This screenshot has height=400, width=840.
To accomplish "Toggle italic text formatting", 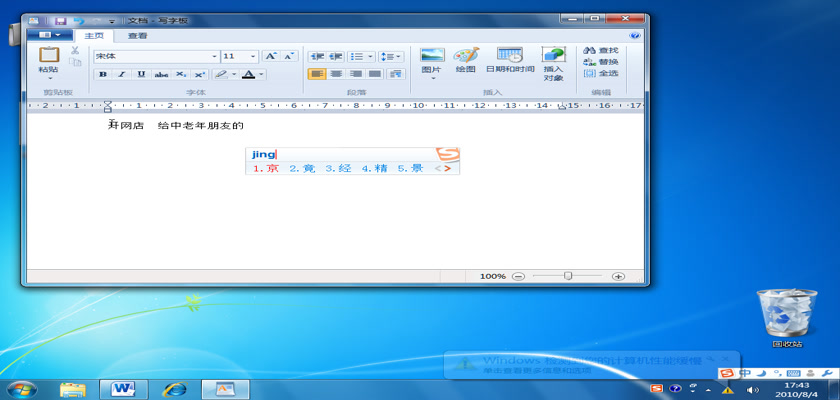I will tap(122, 74).
